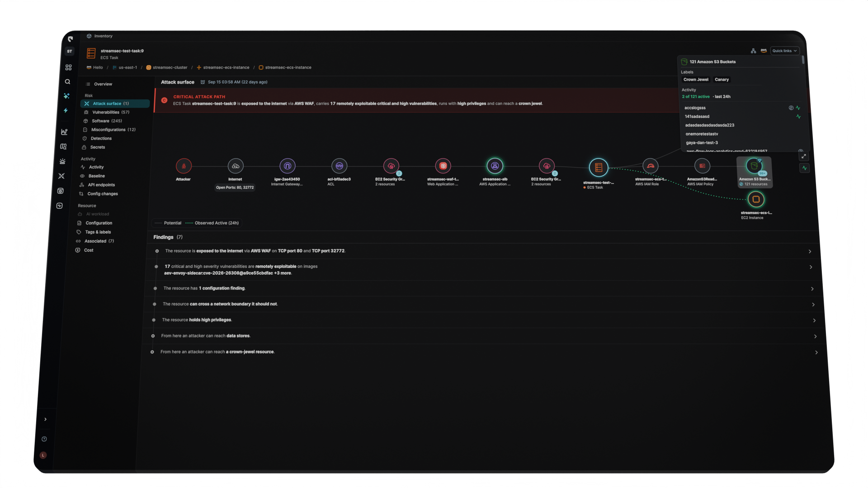This screenshot has height=488, width=868.
Task: Toggle activity pulse button beside the graph
Action: pos(805,168)
